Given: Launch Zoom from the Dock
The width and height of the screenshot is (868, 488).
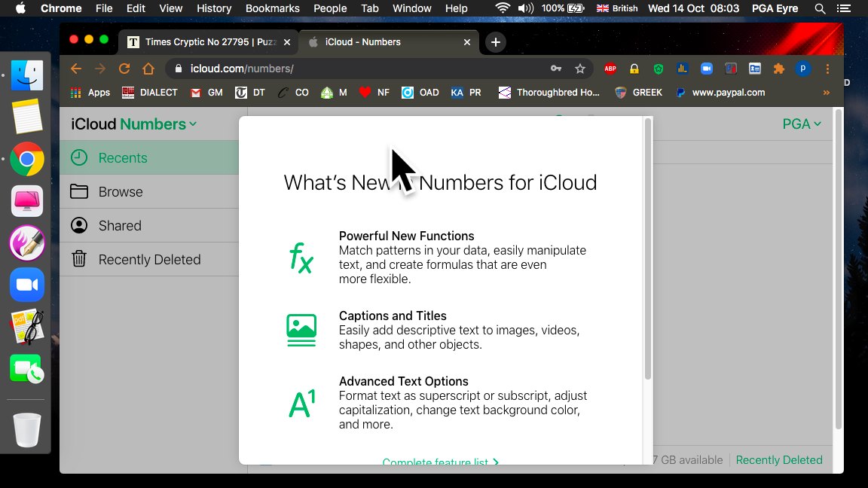Looking at the screenshot, I should point(26,285).
